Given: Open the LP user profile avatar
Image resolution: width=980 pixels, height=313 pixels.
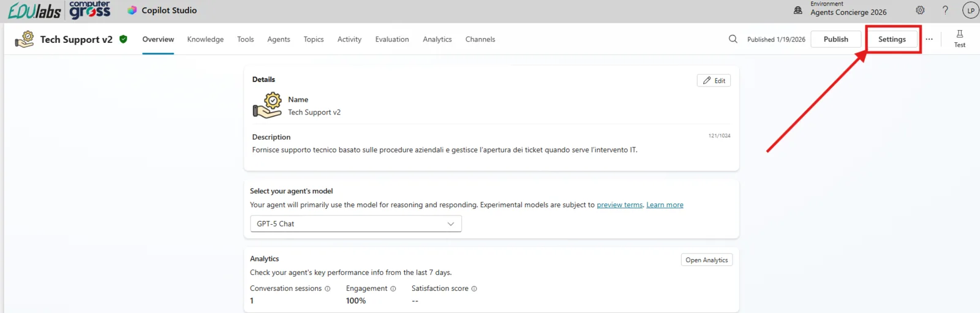Looking at the screenshot, I should point(970,10).
